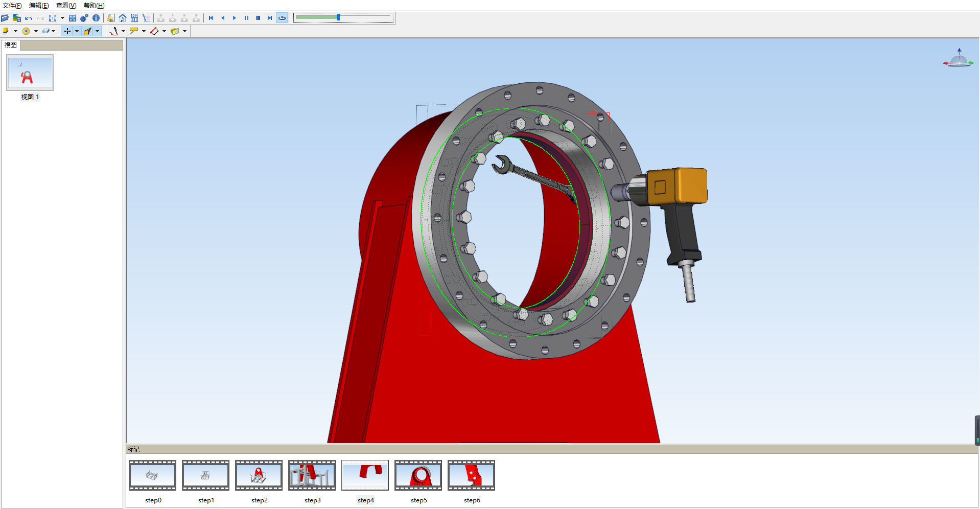980x509 pixels.
Task: Click the animation progress slider handle
Action: tap(338, 17)
